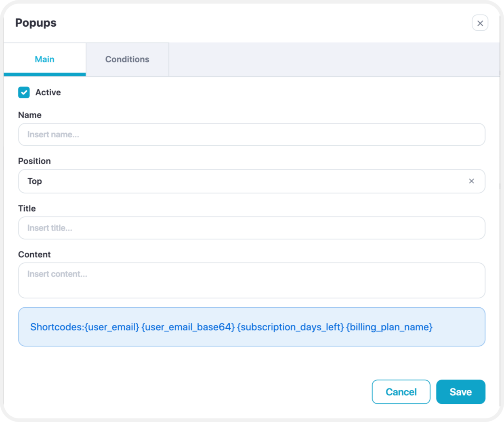The height and width of the screenshot is (422, 504).
Task: Cancel the popup editing
Action: (401, 392)
